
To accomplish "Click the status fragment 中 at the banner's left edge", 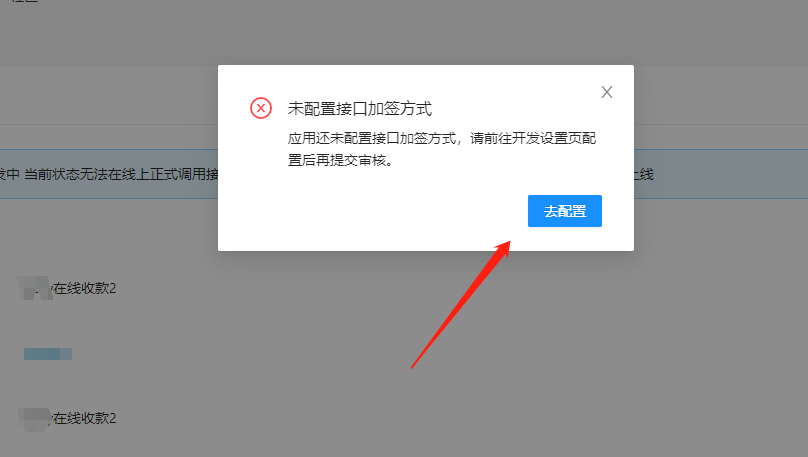I will [12, 174].
